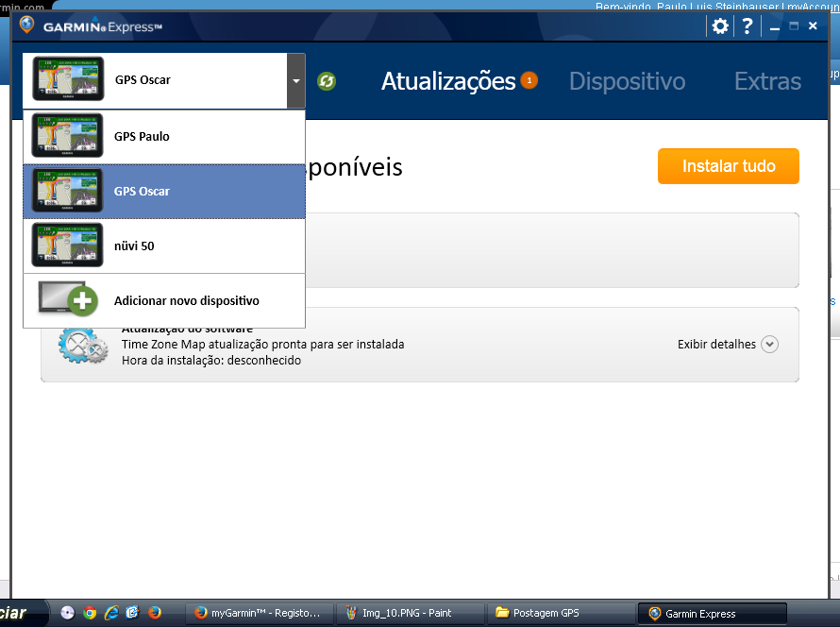Viewport: 840px width, 627px height.
Task: Switch to the Dispositivo tab
Action: pos(628,81)
